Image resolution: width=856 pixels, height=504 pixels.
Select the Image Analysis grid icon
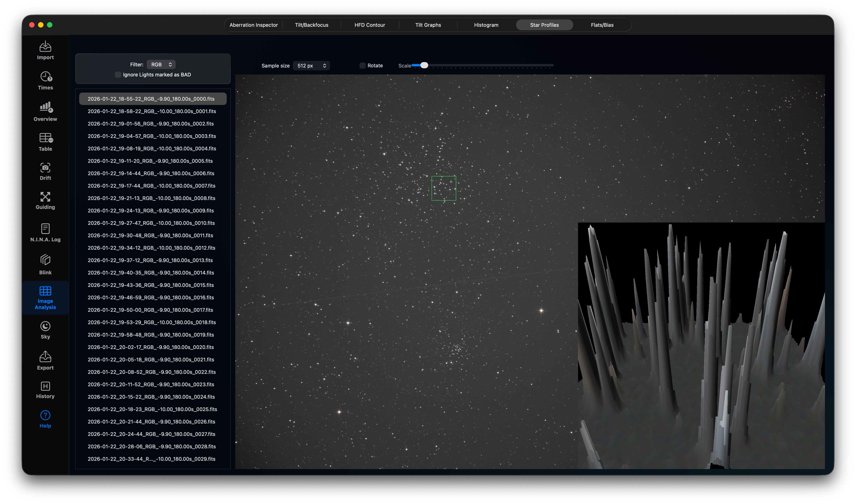pyautogui.click(x=45, y=291)
